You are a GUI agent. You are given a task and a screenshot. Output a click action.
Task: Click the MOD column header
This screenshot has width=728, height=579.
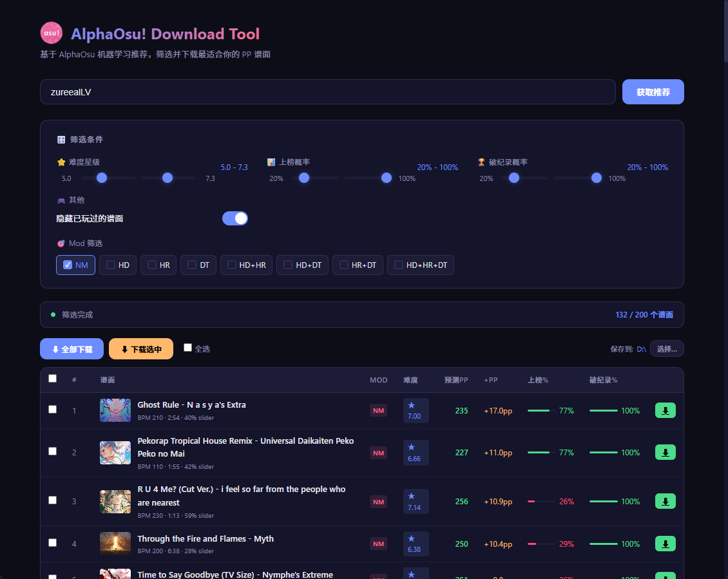(x=378, y=380)
